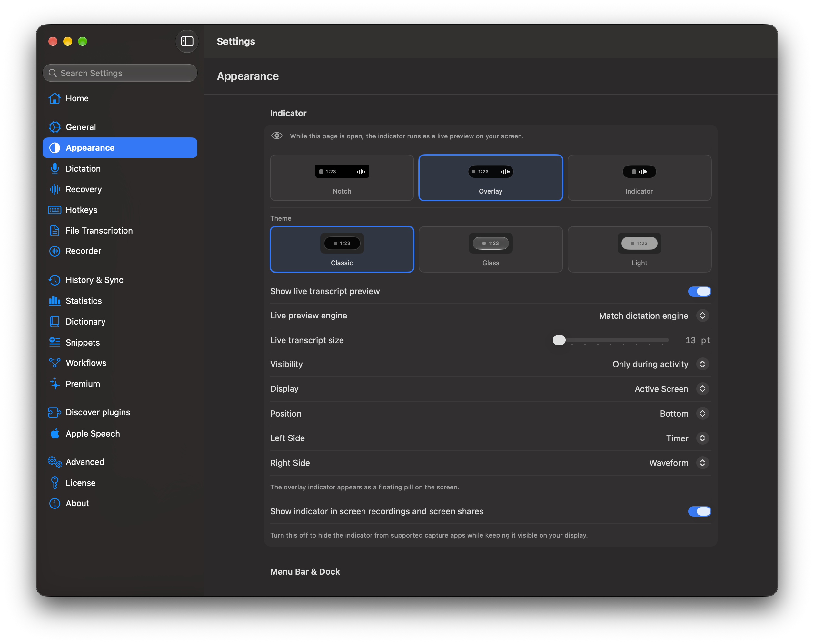Select Appearance in the sidebar
Image resolution: width=814 pixels, height=644 pixels.
(120, 148)
